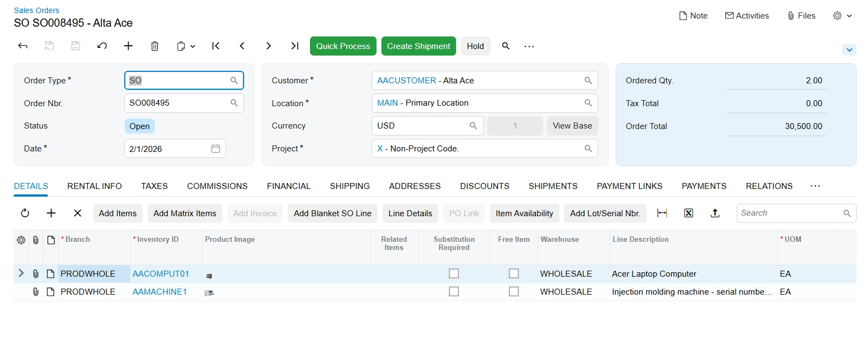
Task: Switch to the RENTAL INFO tab
Action: coord(94,186)
